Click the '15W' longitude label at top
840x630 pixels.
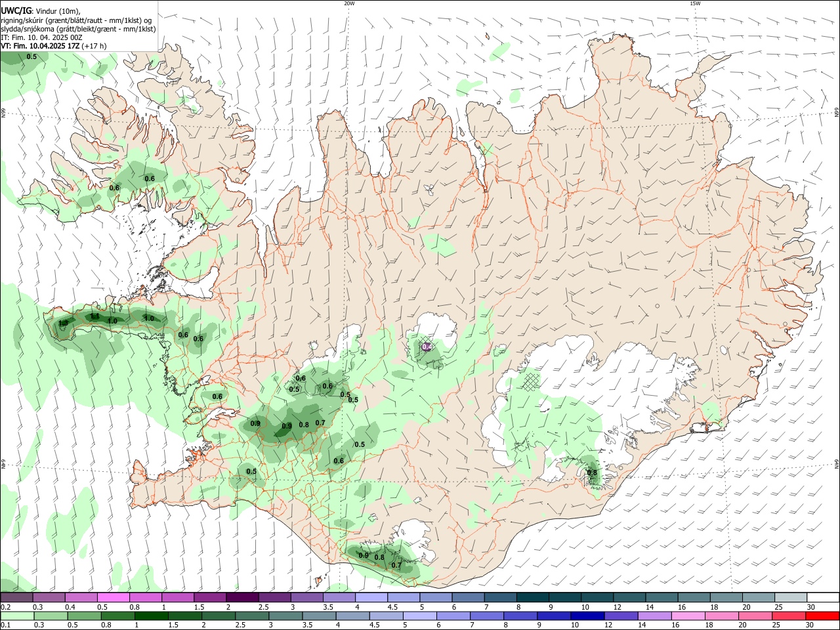(695, 3)
